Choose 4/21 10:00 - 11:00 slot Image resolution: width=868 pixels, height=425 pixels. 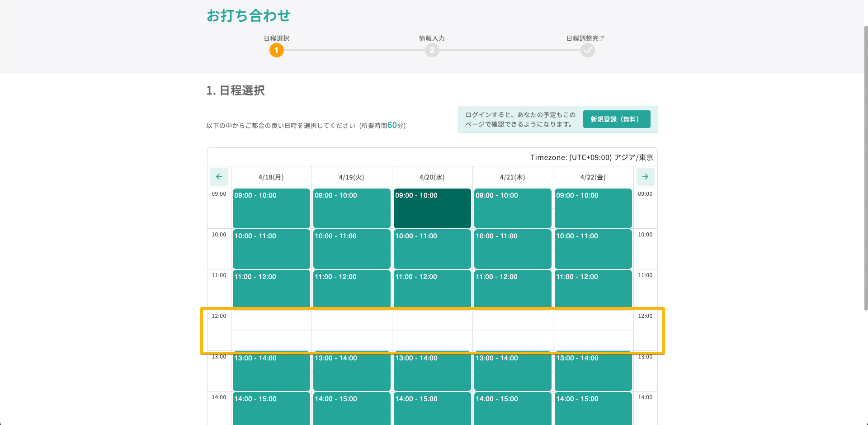click(x=513, y=249)
